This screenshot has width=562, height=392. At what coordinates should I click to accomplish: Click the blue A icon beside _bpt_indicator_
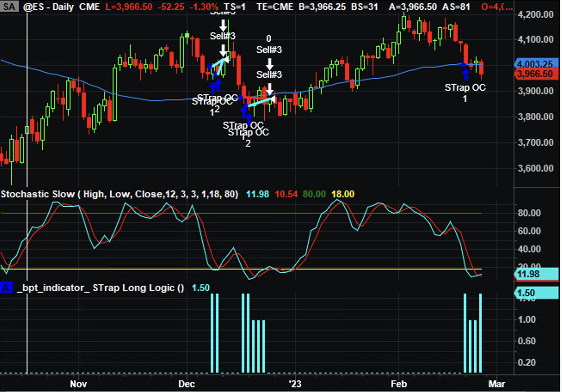click(x=6, y=288)
